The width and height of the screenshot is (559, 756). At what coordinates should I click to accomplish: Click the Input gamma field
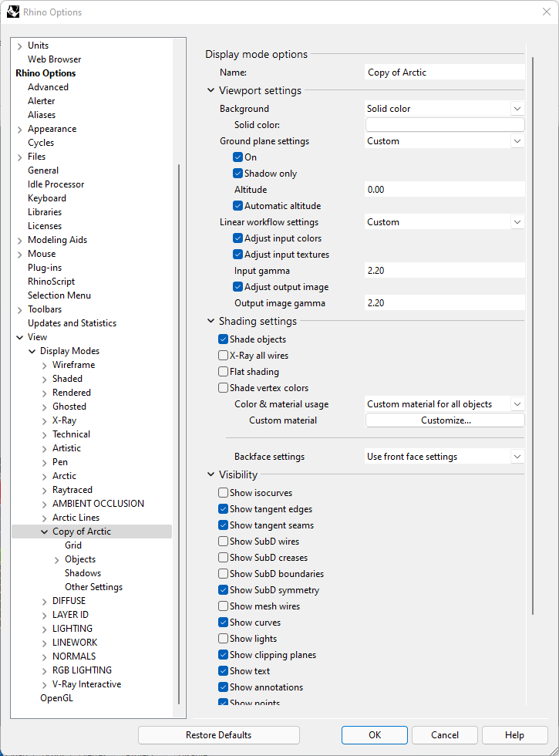[444, 271]
